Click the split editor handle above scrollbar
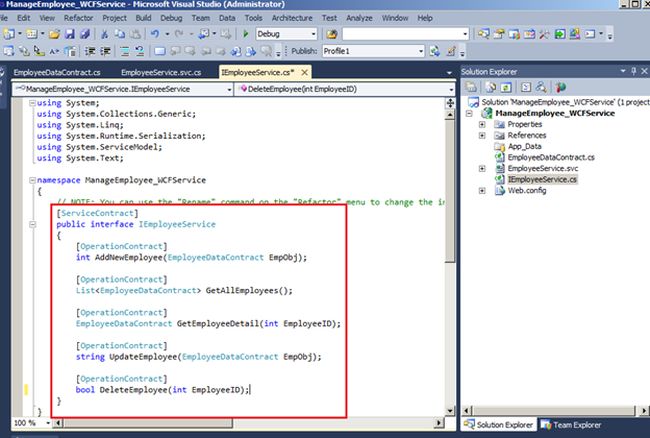 tap(450, 103)
